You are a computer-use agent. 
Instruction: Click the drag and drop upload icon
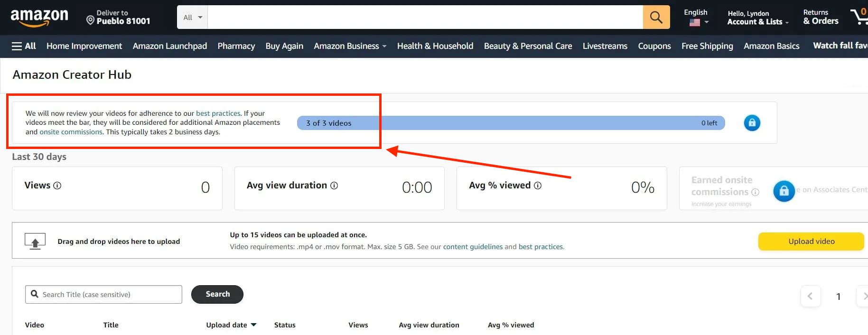(35, 241)
